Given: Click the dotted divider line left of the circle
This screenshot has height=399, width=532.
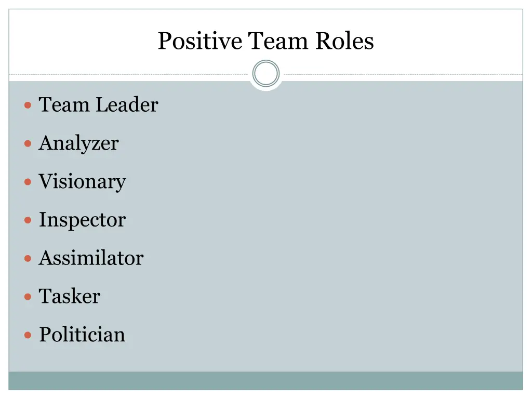Looking at the screenshot, I should point(130,74).
